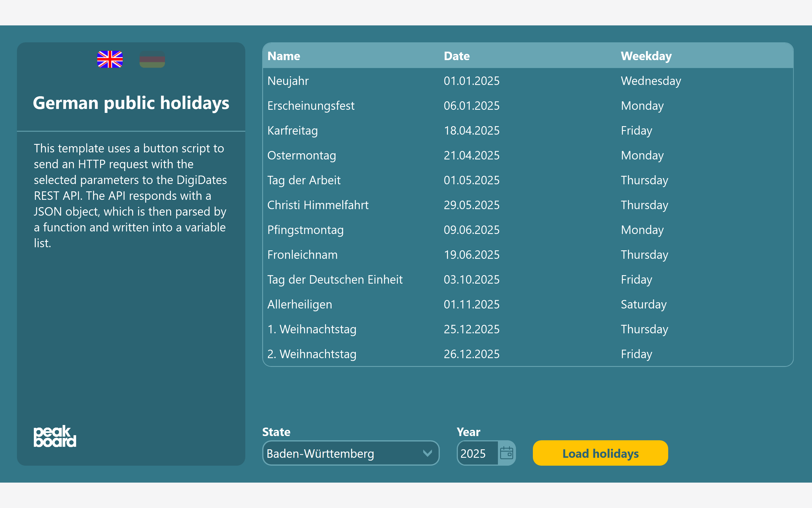Click the Saturday weekday cell
Viewport: 812px width, 508px height.
643,305
